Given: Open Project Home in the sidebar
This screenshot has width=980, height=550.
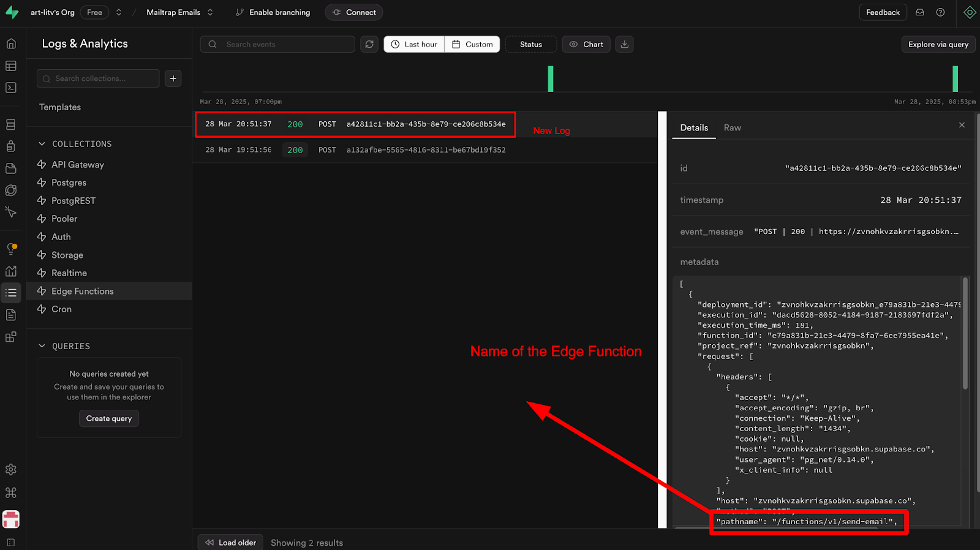Looking at the screenshot, I should [x=11, y=43].
